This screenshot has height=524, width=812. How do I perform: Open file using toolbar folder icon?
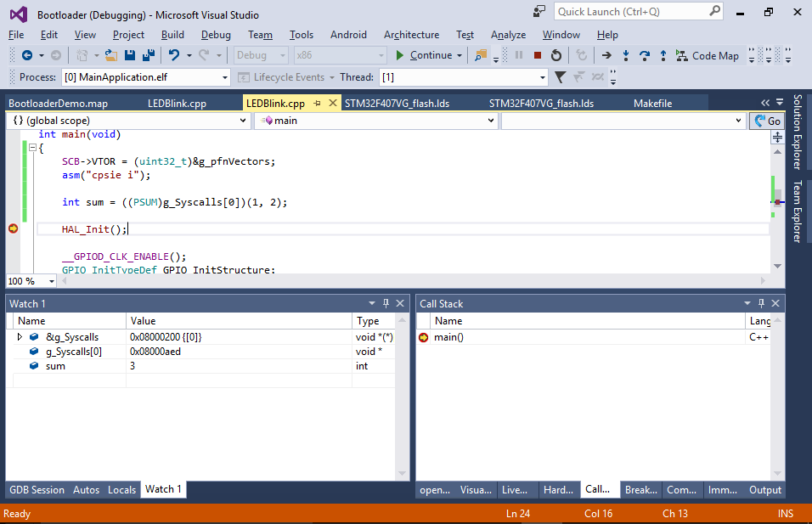pos(110,55)
